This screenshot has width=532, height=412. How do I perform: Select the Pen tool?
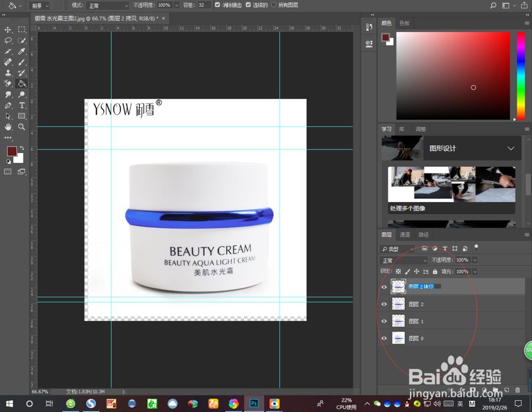click(8, 105)
